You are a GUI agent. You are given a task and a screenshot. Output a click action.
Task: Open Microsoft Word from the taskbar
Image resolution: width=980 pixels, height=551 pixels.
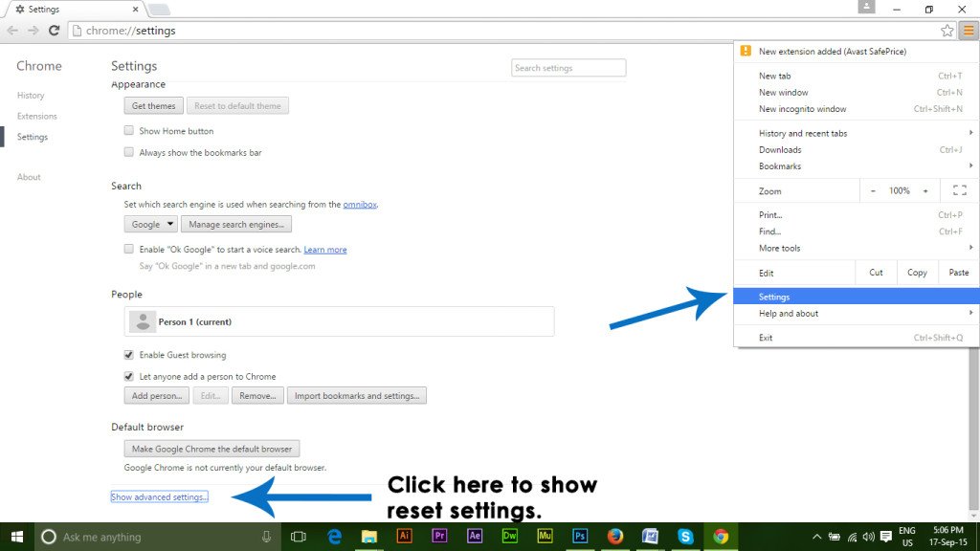[x=650, y=536]
